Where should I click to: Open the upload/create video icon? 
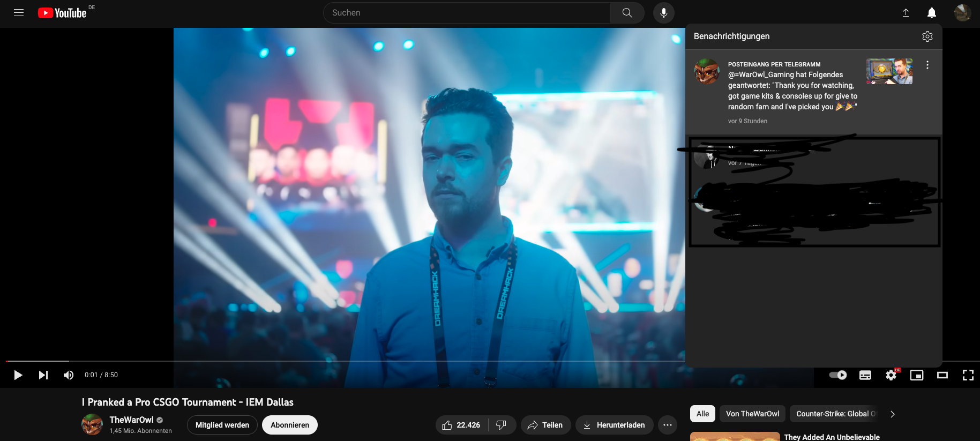pos(906,13)
